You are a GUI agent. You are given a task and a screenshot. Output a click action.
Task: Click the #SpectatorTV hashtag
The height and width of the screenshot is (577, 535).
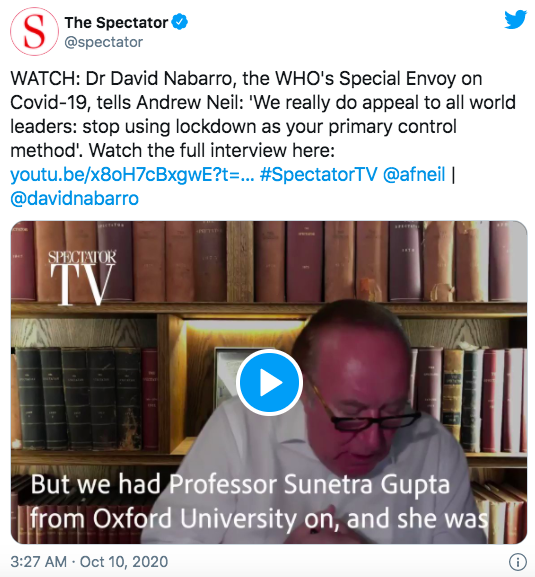[319, 174]
